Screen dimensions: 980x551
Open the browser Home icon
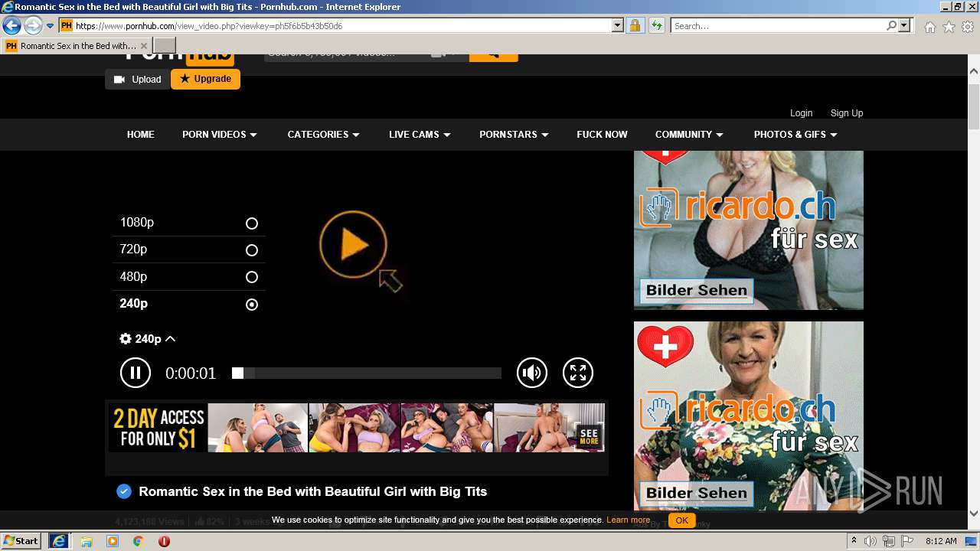[929, 27]
